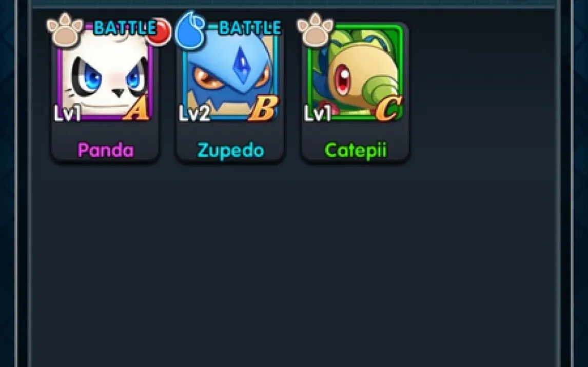The image size is (588, 367).
Task: Click the paw type icon on Catepii
Action: (315, 30)
